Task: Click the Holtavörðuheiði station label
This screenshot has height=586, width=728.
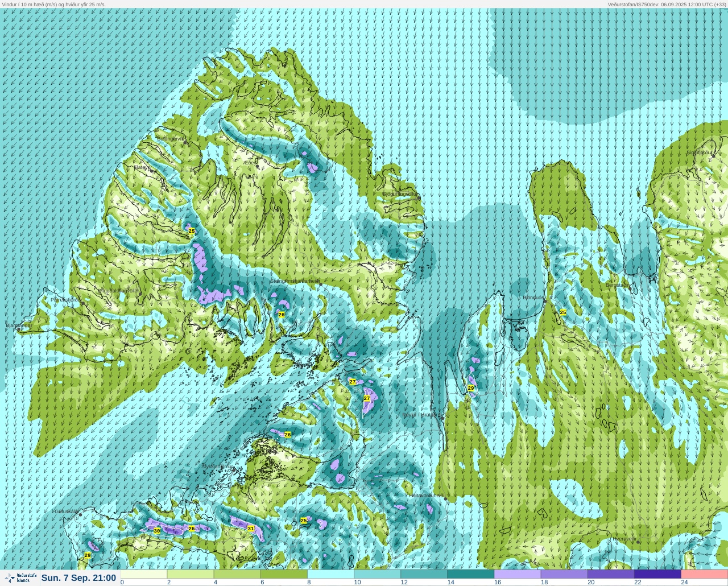Action: [x=427, y=496]
